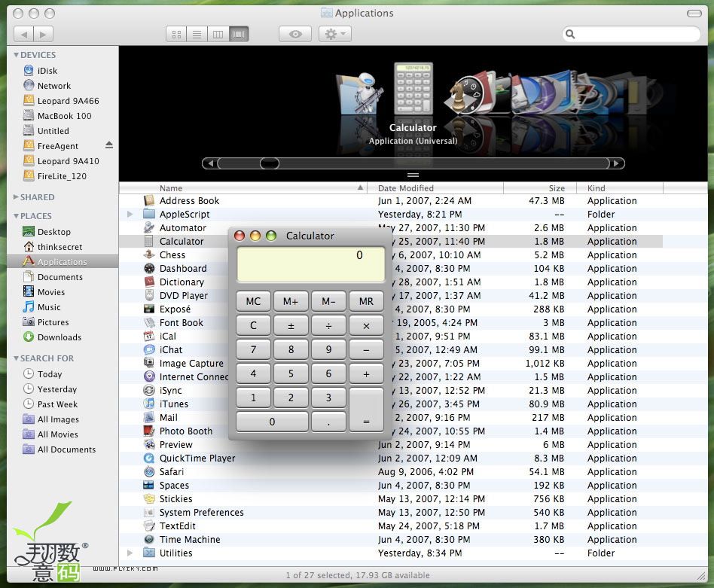Viewport: 714px width, 588px height.
Task: Select QuickTime Player in the list
Action: point(391,459)
